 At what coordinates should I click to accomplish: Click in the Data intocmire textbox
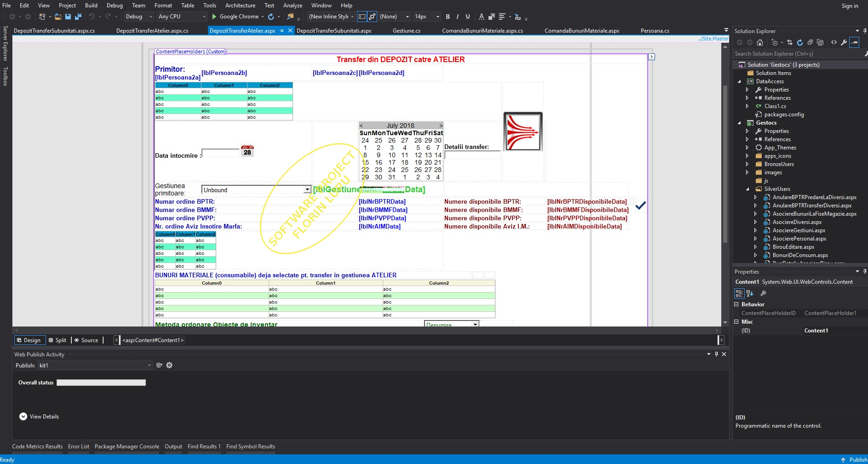pos(220,153)
